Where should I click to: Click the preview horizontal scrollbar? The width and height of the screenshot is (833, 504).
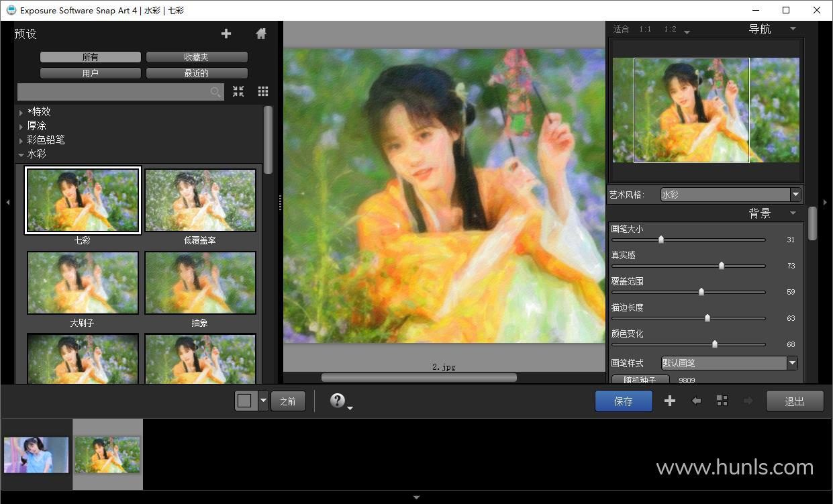pos(419,378)
